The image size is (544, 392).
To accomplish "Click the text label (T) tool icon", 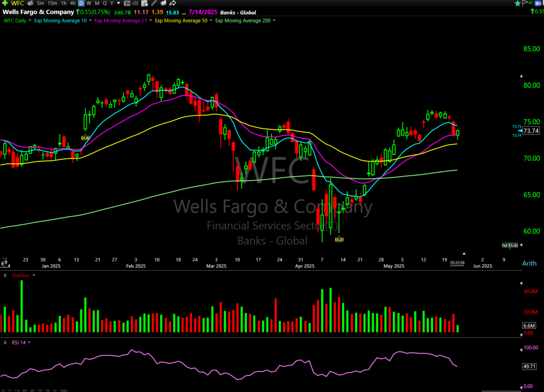I will pos(127,3).
